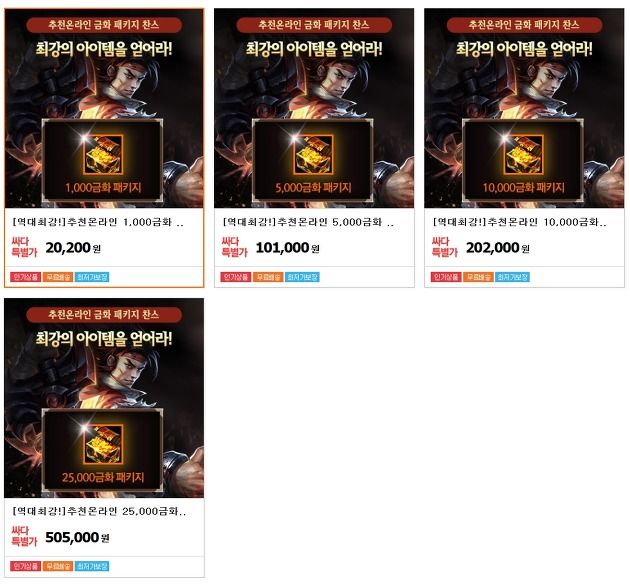Image resolution: width=630 pixels, height=588 pixels.
Task: Click the 505,000원 price
Action: [77, 537]
